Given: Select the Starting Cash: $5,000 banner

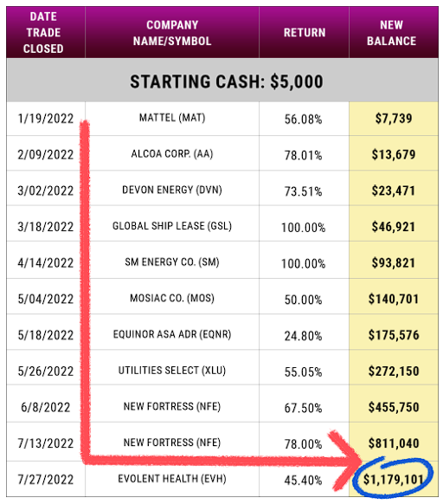Looking at the screenshot, I should [222, 81].
